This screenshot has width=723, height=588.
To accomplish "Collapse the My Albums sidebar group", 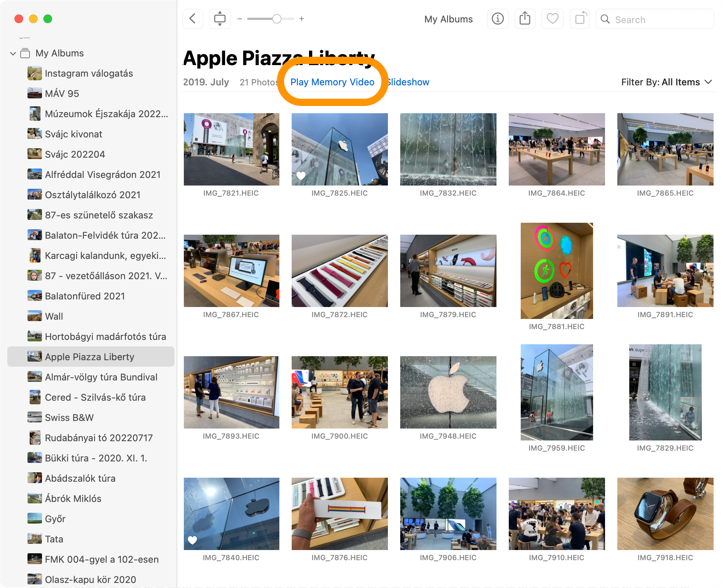I will pyautogui.click(x=13, y=54).
